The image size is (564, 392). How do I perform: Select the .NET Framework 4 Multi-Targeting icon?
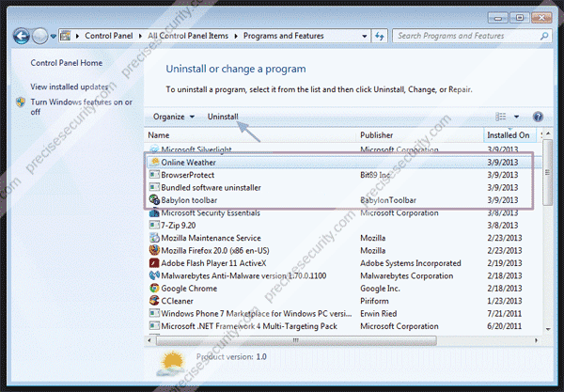(155, 326)
